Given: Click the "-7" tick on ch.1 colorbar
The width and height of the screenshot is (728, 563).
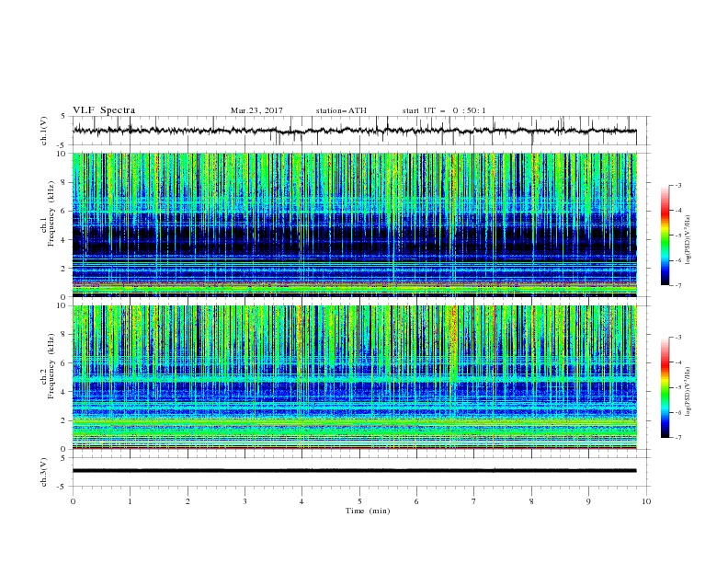Looking at the screenshot, I should point(678,285).
